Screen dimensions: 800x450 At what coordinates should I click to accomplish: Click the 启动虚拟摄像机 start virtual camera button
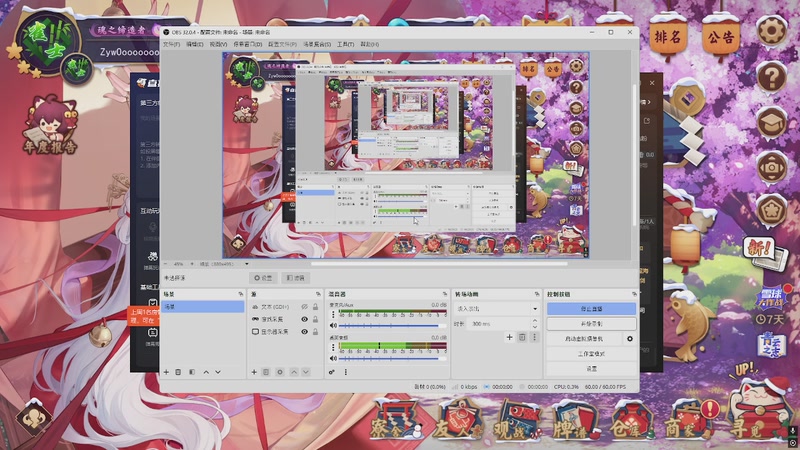584,338
